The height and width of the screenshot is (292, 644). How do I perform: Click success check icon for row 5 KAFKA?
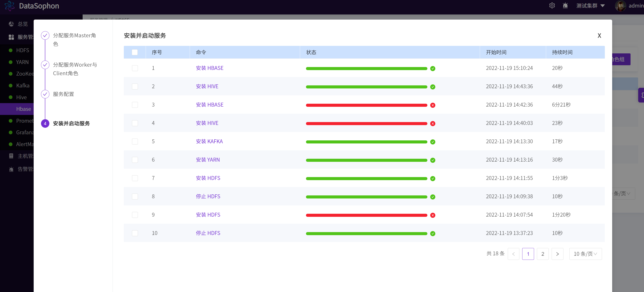click(x=433, y=142)
